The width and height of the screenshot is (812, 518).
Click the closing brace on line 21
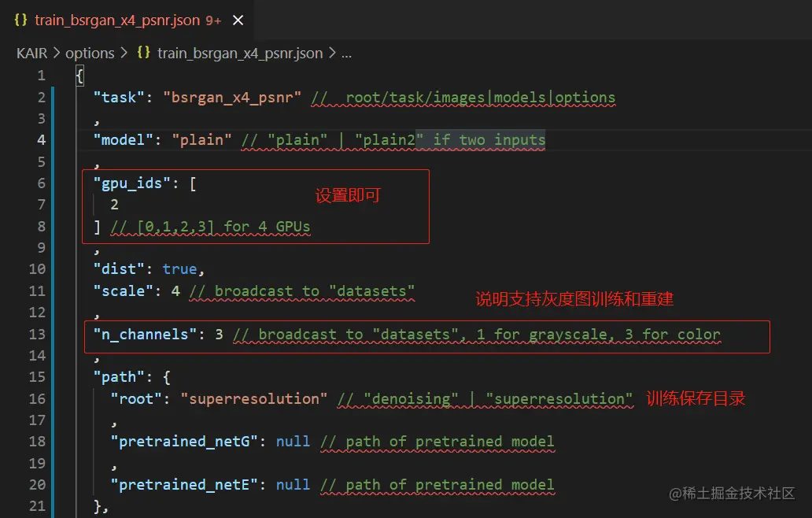coord(98,505)
